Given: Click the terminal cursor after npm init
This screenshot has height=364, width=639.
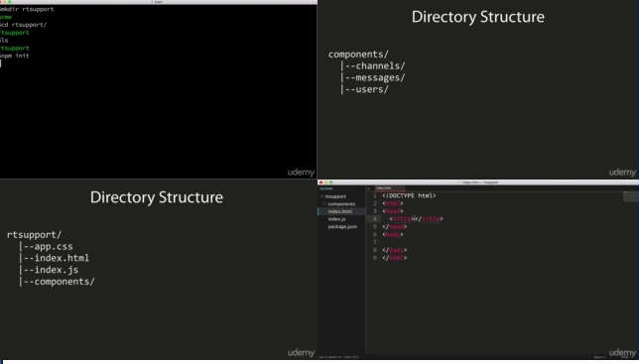Looking at the screenshot, I should point(0,63).
